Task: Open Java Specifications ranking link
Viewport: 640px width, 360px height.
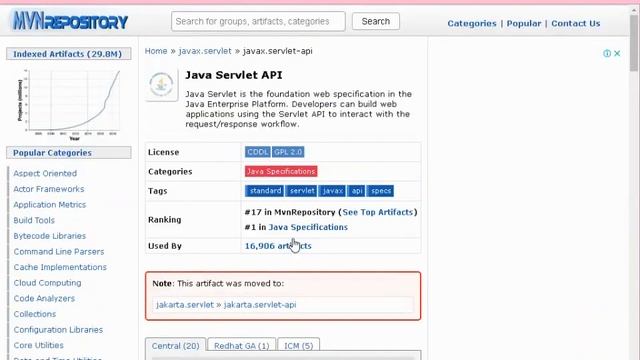Action: pos(308,227)
